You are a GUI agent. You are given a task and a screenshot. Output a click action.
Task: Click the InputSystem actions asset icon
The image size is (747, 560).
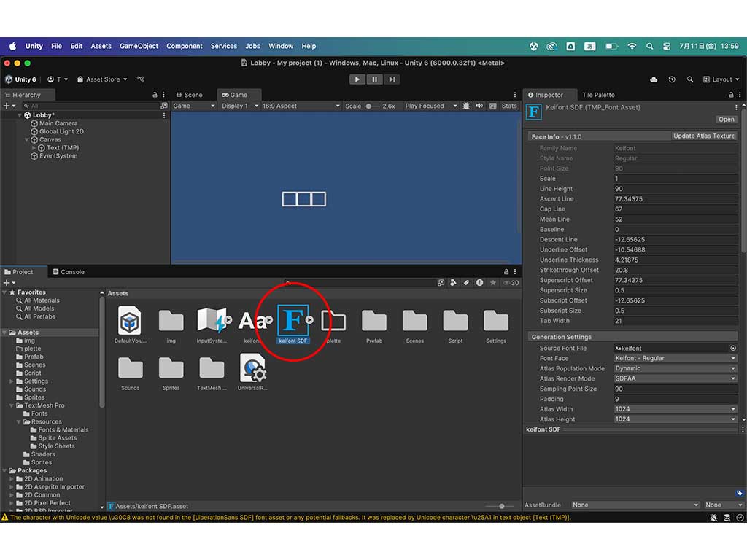click(x=212, y=322)
